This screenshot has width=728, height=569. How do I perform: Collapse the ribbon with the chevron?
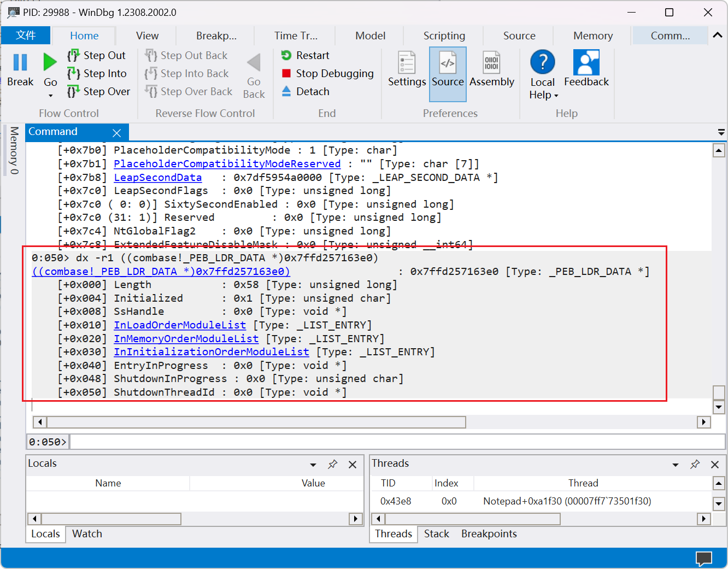click(718, 35)
